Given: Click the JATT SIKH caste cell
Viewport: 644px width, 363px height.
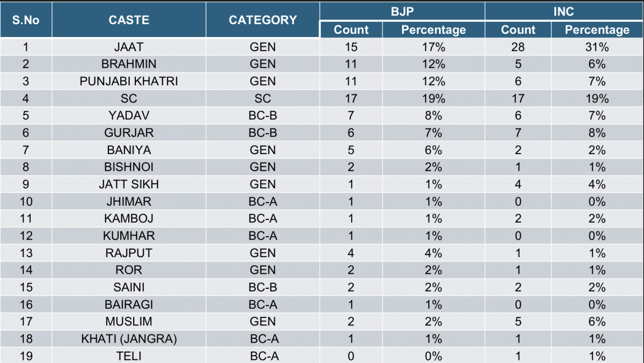Looking at the screenshot, I should click(129, 184).
